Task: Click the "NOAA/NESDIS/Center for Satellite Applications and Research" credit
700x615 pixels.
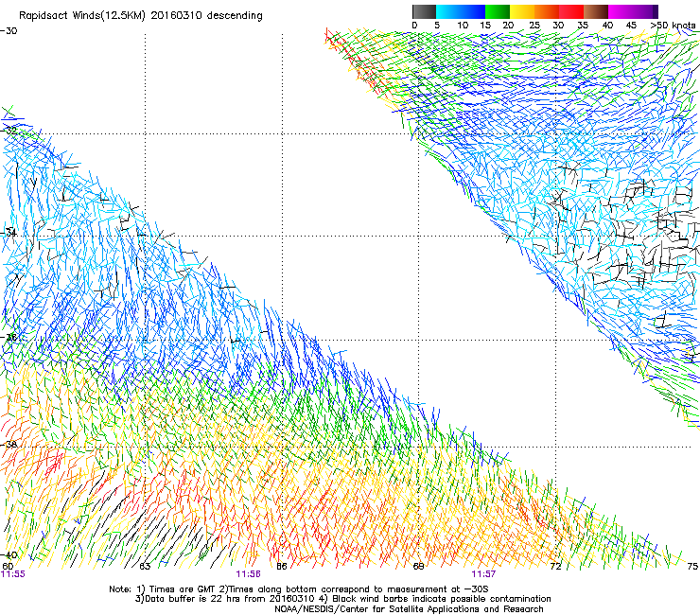Action: click(409, 609)
